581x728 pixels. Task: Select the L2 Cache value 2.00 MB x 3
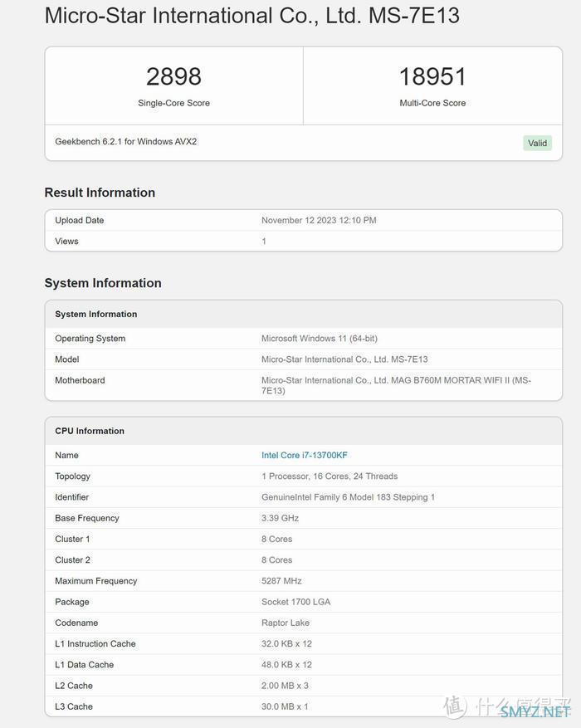285,686
